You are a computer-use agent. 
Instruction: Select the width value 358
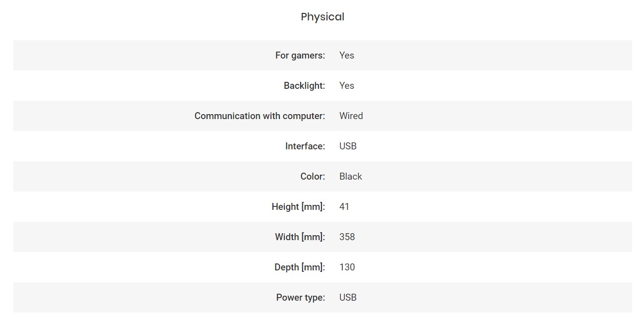[x=347, y=237]
